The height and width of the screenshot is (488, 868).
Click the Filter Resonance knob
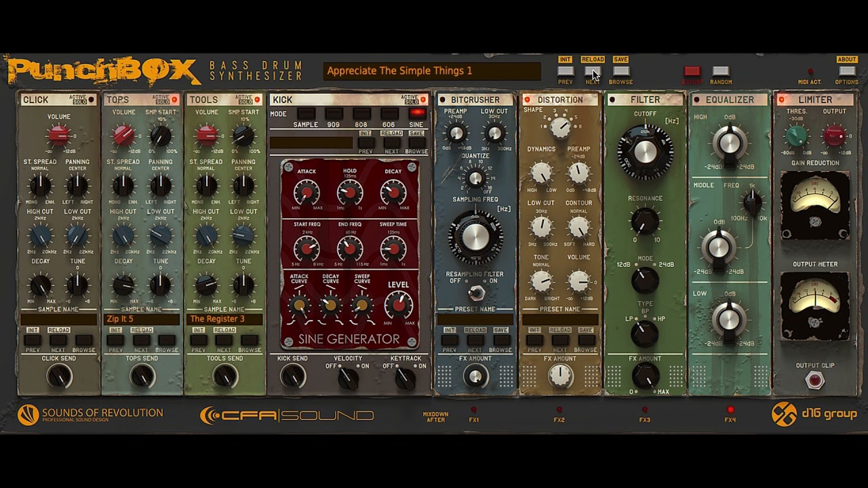tap(644, 221)
